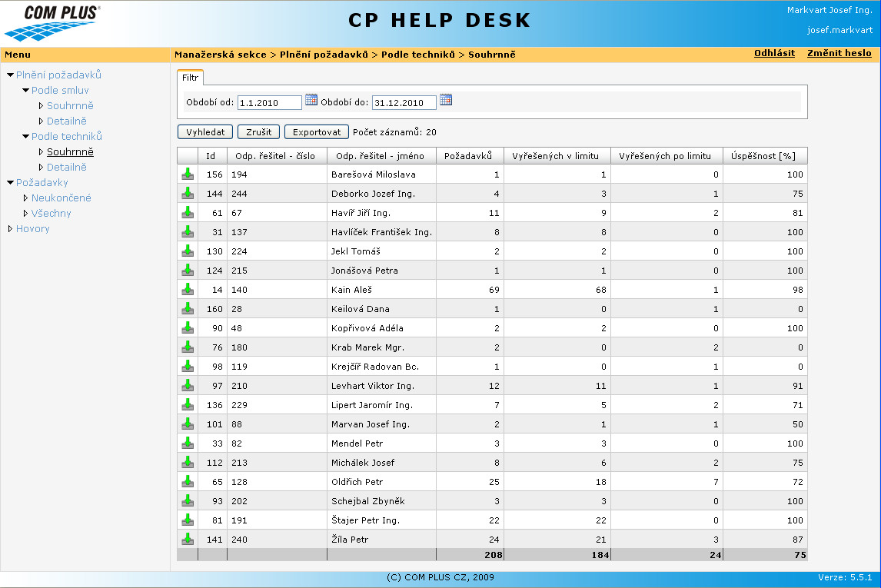Collapse the Požadavky tree arrow
This screenshot has width=881, height=588.
(x=10, y=182)
